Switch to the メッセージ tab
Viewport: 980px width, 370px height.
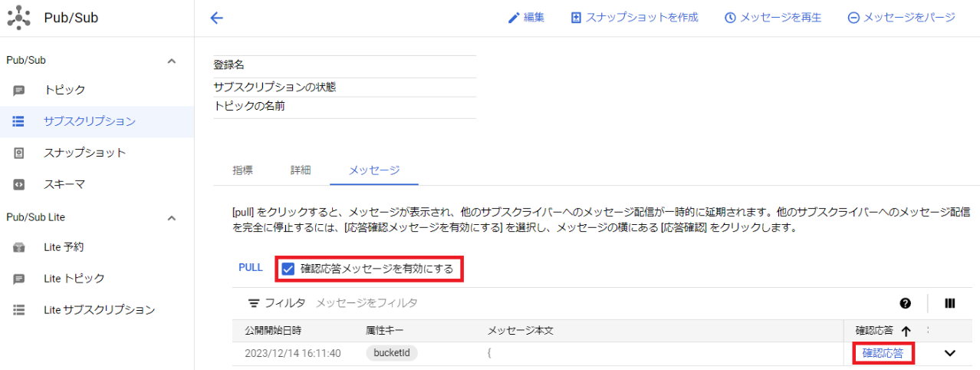pyautogui.click(x=374, y=170)
